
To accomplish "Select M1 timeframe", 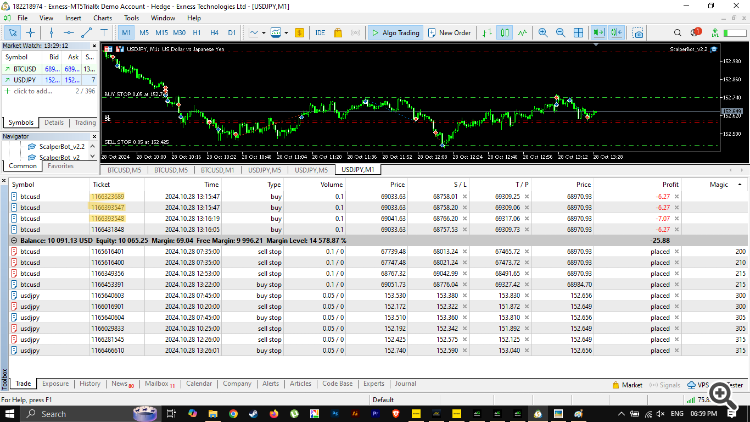I will click(126, 33).
